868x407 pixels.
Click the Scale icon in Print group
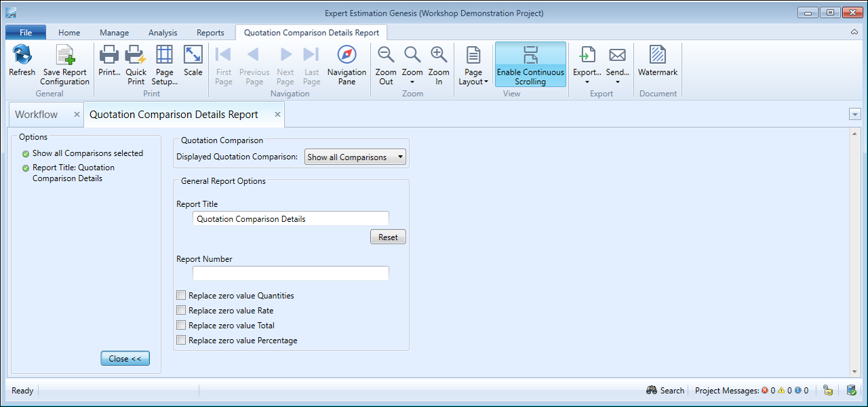pos(193,56)
